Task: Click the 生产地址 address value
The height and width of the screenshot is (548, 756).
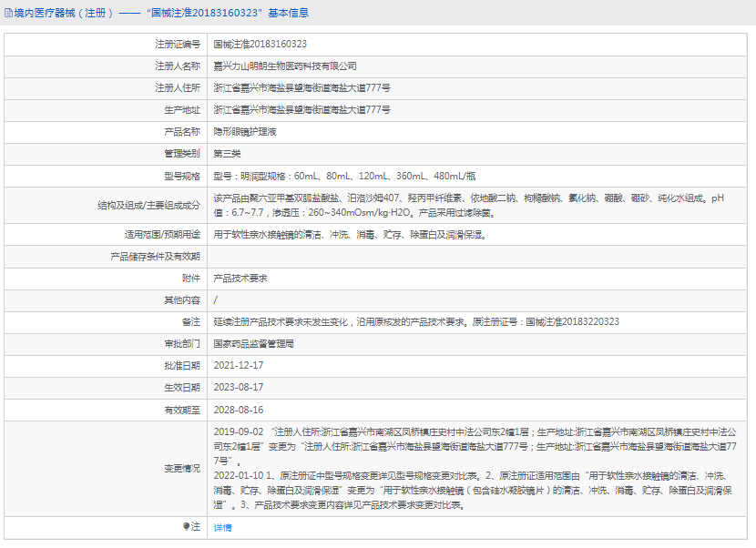Action: pyautogui.click(x=302, y=109)
